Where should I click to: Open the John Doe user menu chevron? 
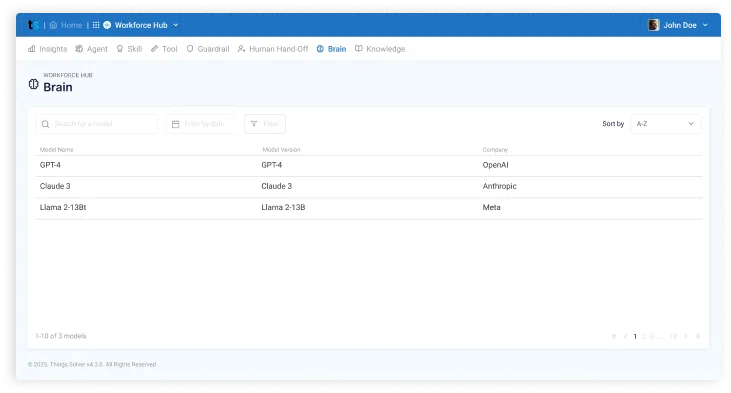point(705,25)
